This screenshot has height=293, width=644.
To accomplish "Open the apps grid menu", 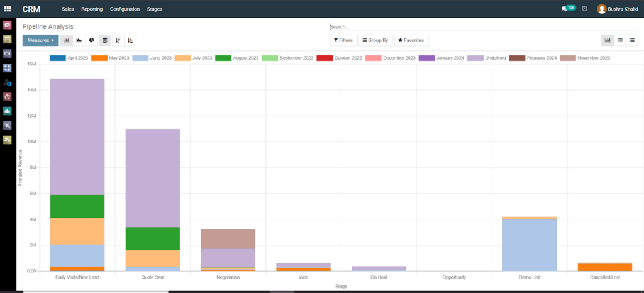I will (x=8, y=9).
